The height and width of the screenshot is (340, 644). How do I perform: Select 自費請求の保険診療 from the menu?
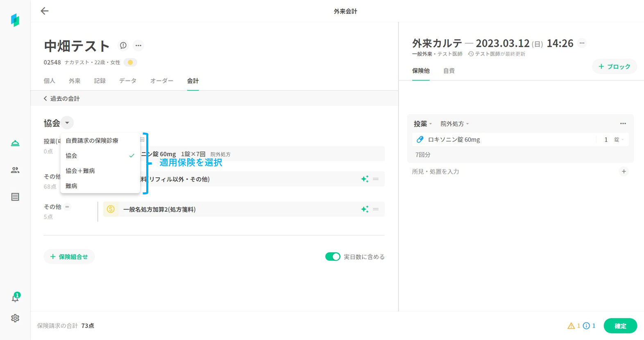[x=100, y=141]
